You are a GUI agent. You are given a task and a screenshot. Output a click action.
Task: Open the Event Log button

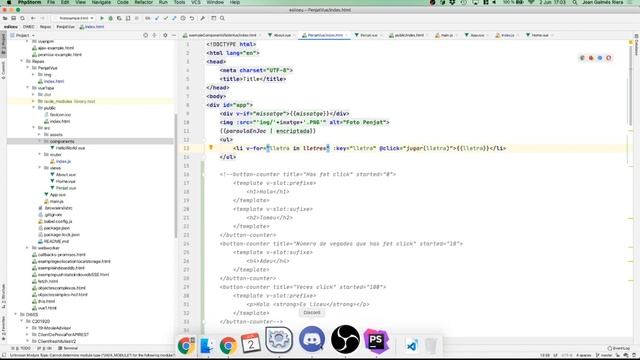coord(618,348)
